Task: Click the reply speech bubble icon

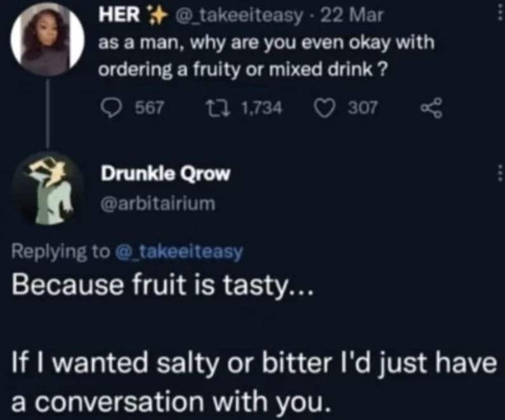Action: pos(112,108)
